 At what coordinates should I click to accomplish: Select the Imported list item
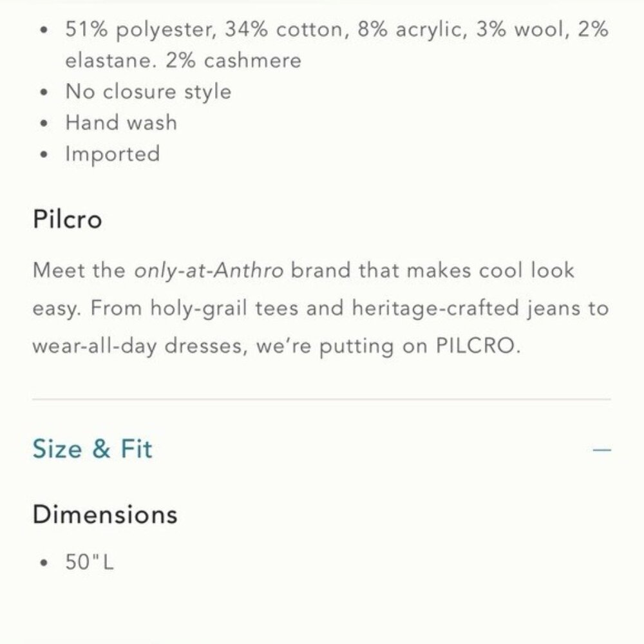coord(113,154)
